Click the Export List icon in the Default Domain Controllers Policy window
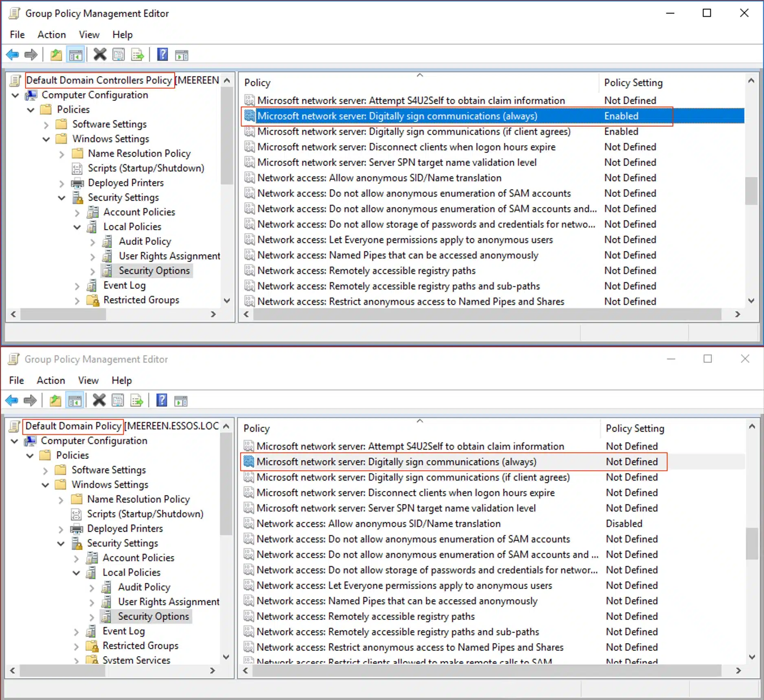This screenshot has width=764, height=700. click(x=138, y=55)
